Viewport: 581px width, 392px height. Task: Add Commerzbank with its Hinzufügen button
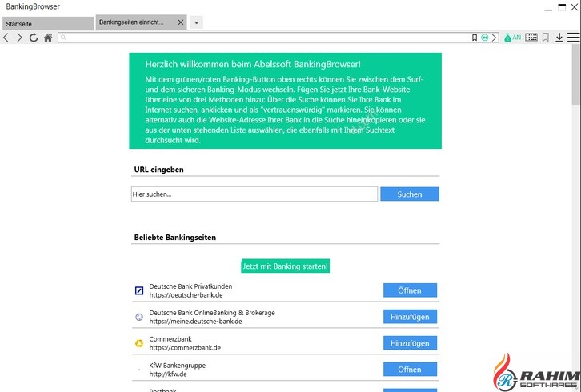(410, 343)
